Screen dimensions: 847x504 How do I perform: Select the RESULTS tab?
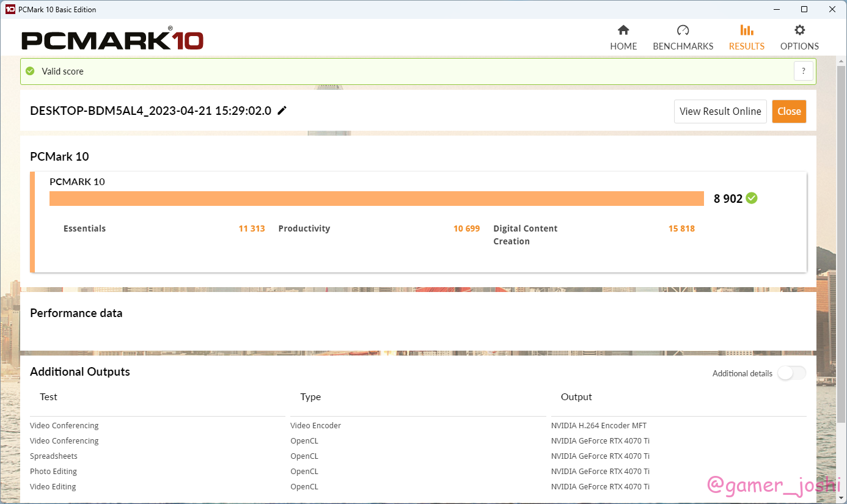[x=746, y=37]
